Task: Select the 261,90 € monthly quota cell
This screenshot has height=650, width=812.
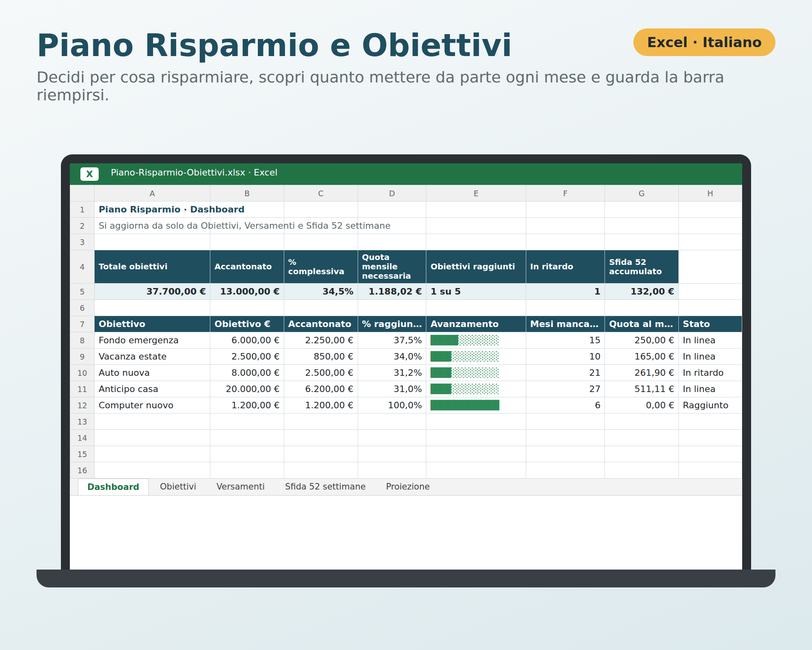Action: click(x=641, y=373)
